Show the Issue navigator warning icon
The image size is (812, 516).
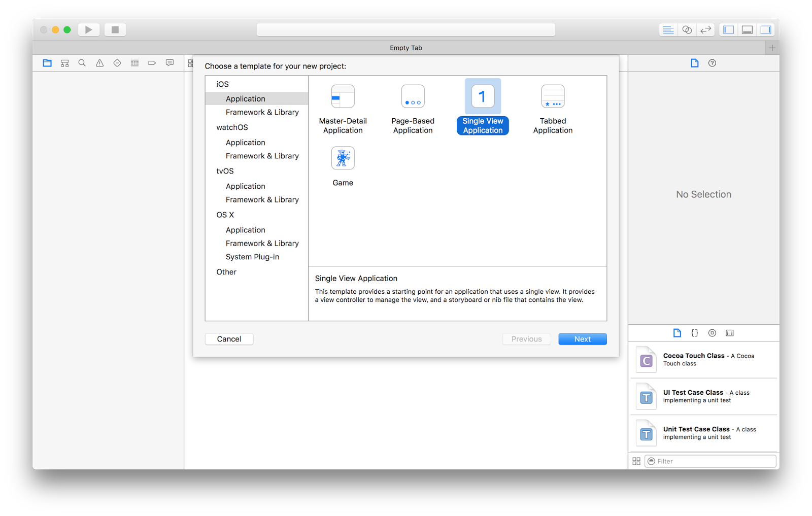[x=99, y=63]
